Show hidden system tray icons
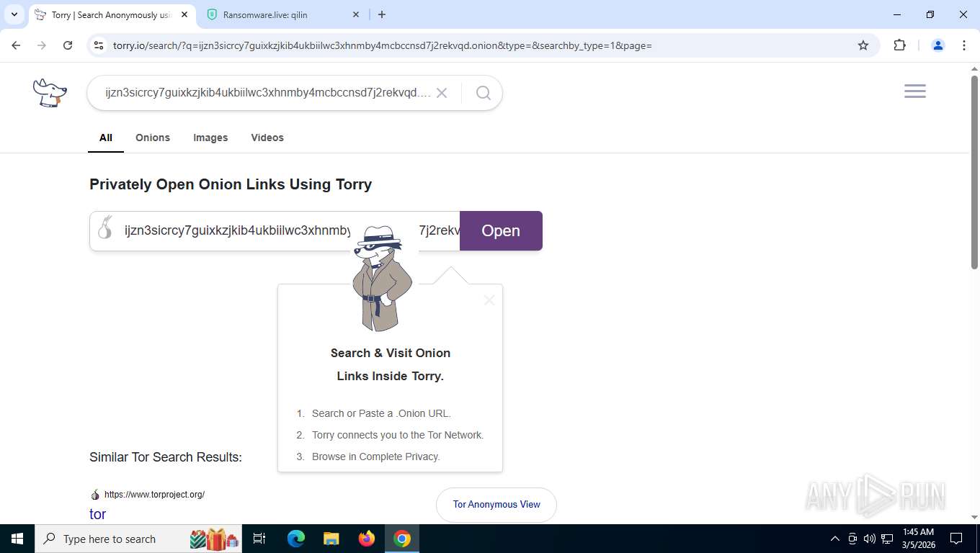Screen dimensions: 980x553 click(835, 539)
